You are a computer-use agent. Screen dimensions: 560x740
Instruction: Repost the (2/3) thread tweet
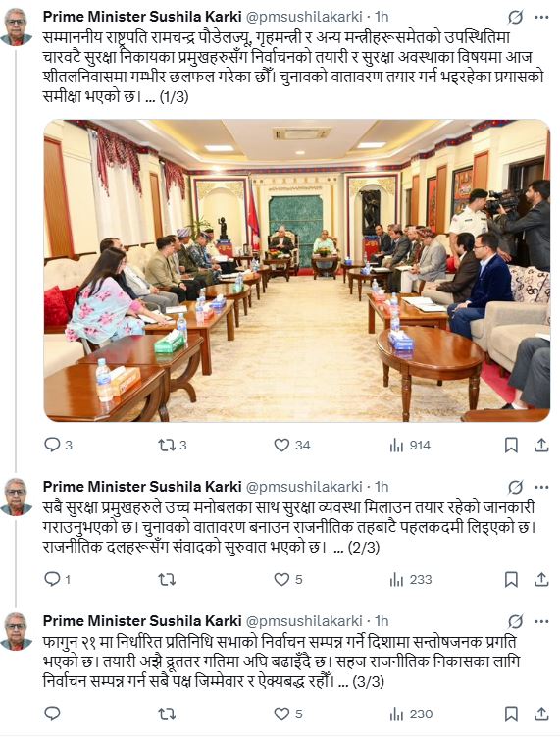[x=167, y=579]
